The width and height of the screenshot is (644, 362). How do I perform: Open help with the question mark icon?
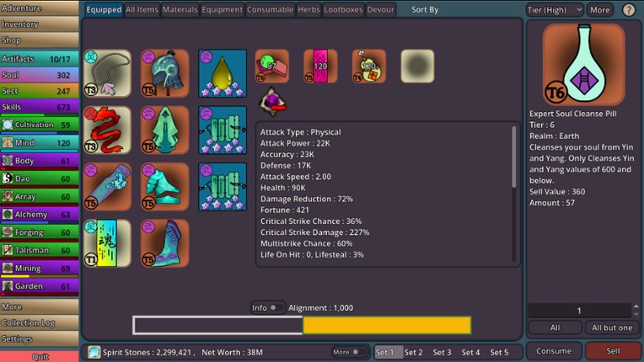point(629,10)
